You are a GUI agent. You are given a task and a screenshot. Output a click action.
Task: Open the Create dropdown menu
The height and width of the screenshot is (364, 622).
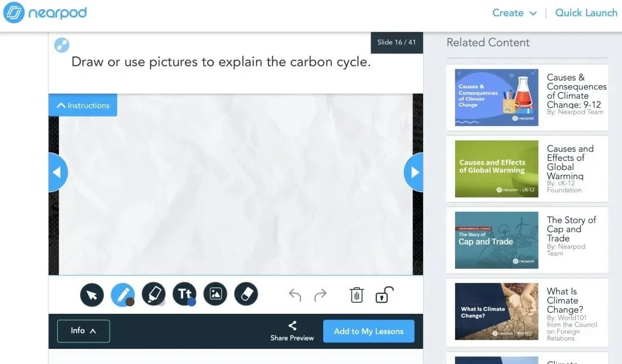tap(514, 13)
